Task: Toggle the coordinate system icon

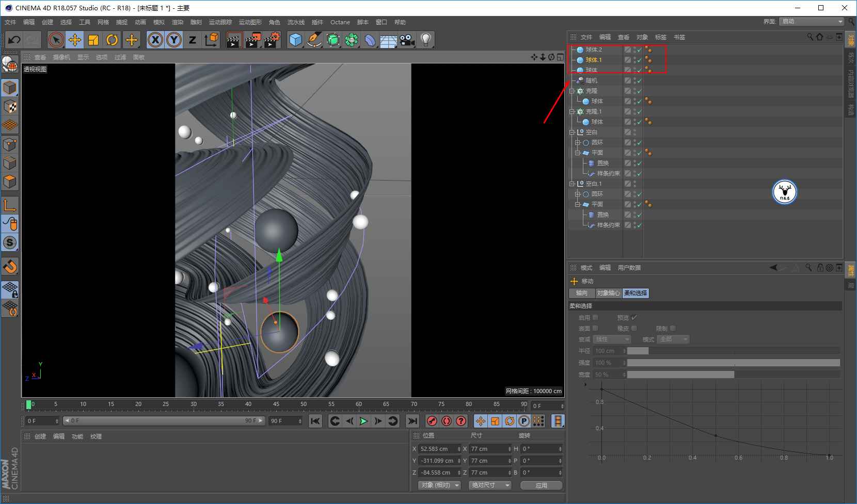Action: coord(211,40)
